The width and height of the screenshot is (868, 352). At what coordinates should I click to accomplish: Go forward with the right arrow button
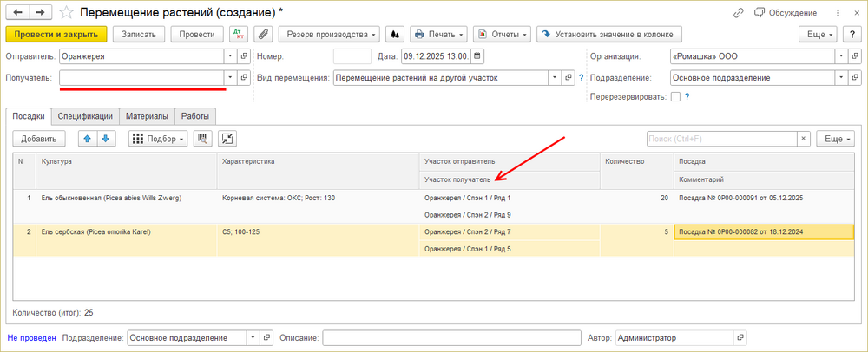pos(39,11)
